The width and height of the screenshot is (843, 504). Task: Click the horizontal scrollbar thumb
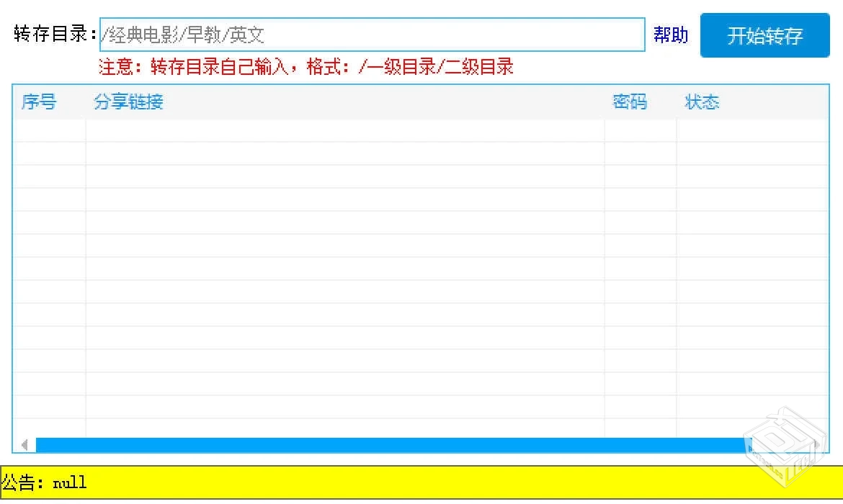coord(389,445)
